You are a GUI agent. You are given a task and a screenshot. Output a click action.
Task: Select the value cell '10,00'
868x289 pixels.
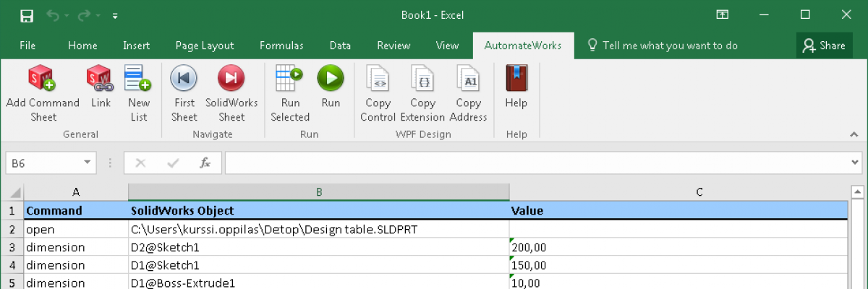click(678, 282)
